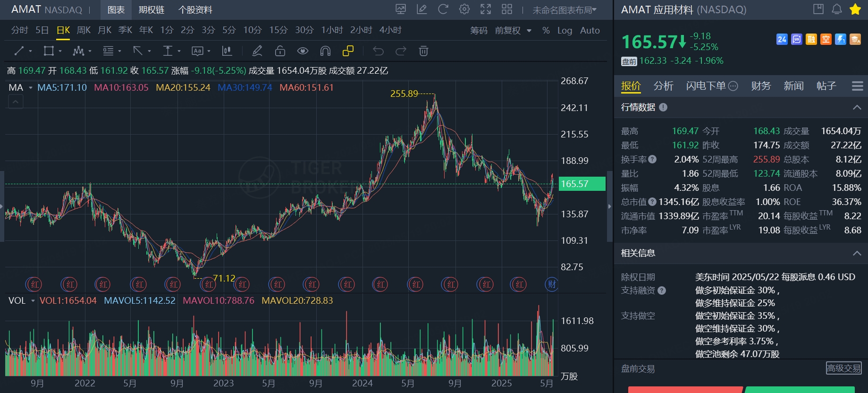Viewport: 868px width, 393px height.
Task: Select the wave pattern drawing tool
Action: click(78, 51)
